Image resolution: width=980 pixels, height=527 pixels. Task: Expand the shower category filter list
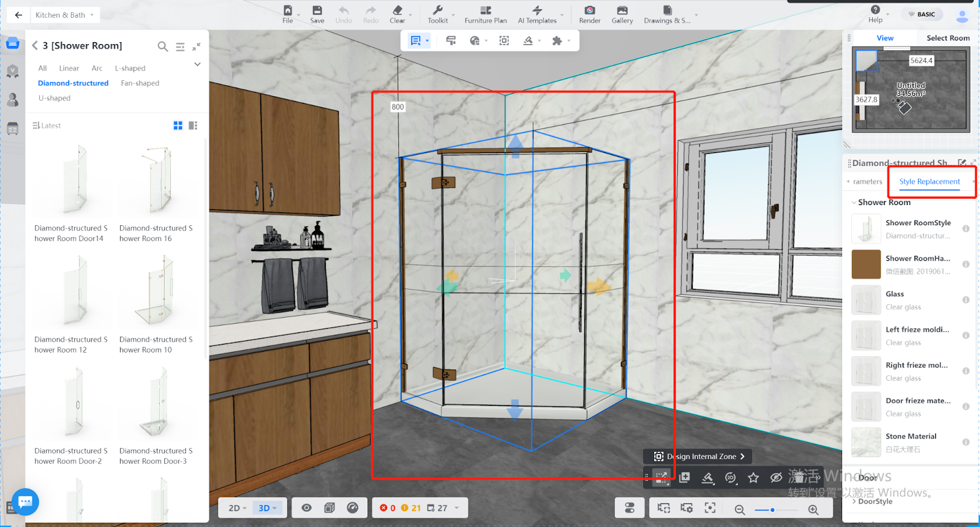pyautogui.click(x=197, y=64)
